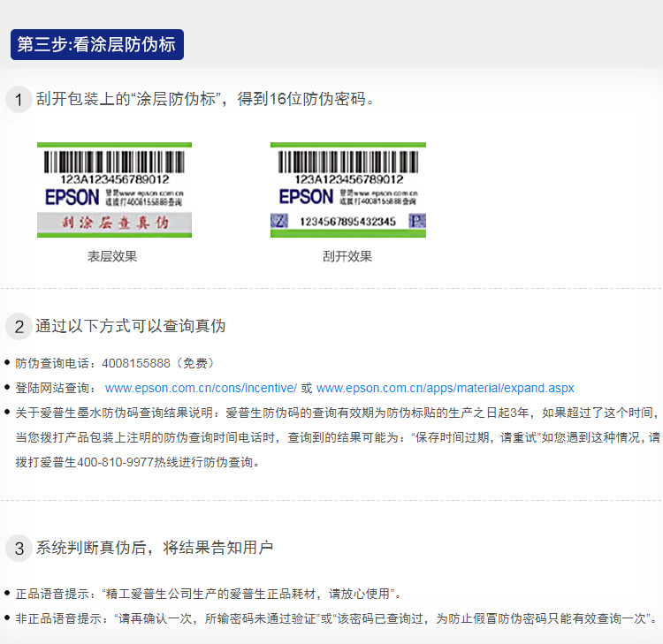Screen dimensions: 663x644
Task: Open the www.epson.com.cn/apps/material/expand.aspx link
Action: click(446, 388)
